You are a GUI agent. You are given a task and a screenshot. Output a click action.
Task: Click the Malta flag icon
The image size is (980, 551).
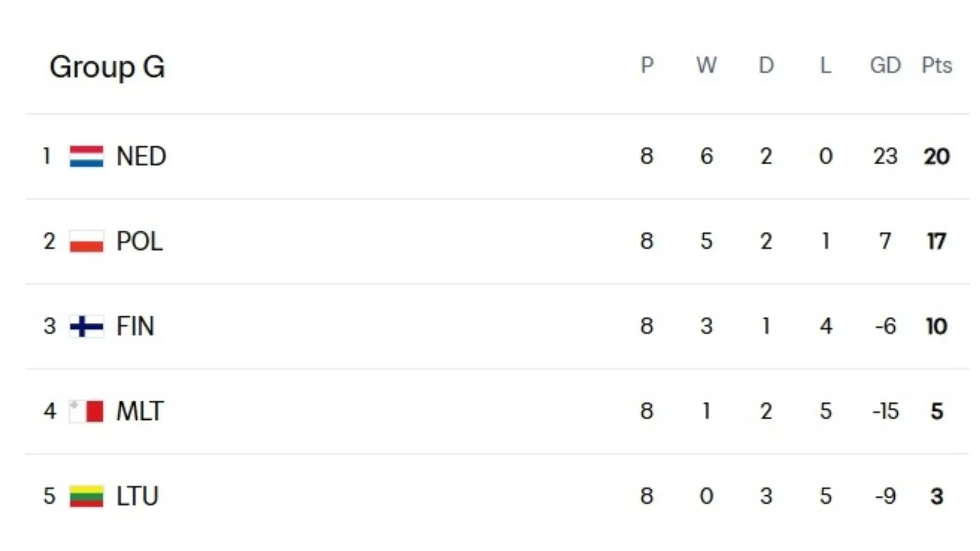pyautogui.click(x=86, y=411)
